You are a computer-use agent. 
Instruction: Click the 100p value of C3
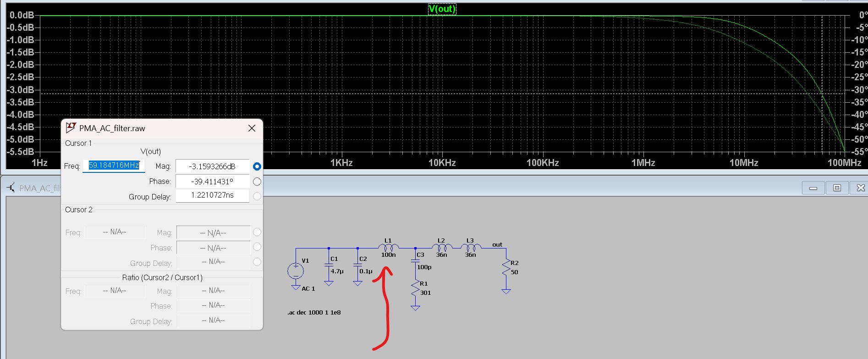point(424,267)
